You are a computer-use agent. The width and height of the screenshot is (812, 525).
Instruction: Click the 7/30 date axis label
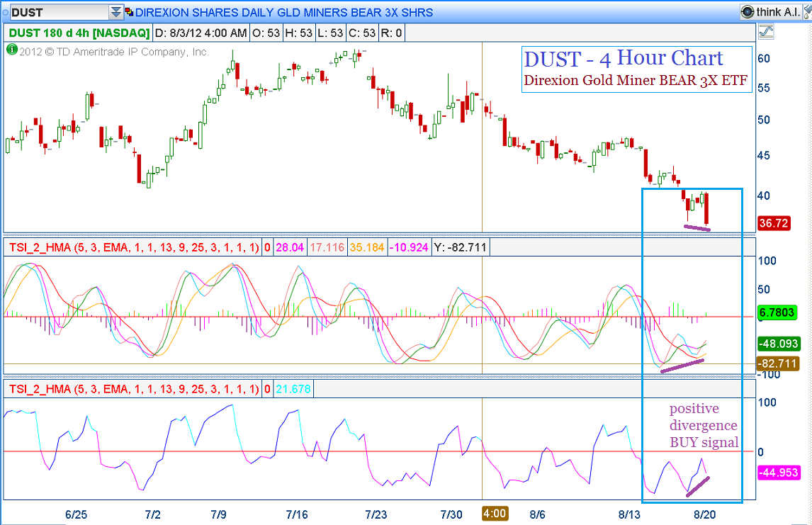(x=451, y=514)
